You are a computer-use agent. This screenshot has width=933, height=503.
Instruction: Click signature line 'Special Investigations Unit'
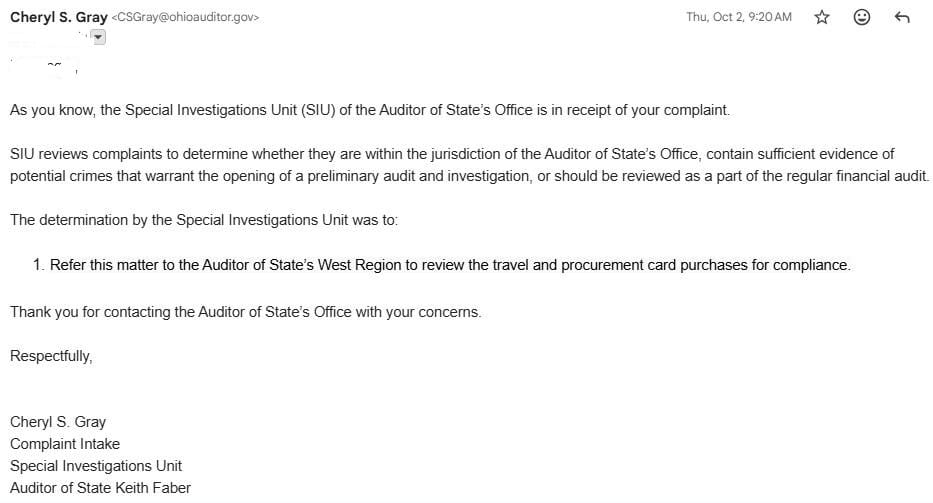96,465
